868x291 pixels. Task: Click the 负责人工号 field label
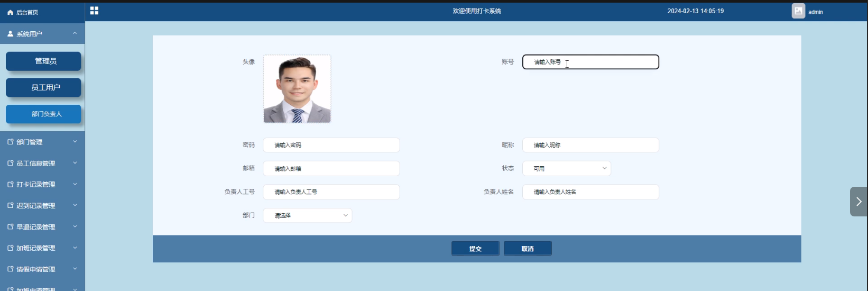pos(239,192)
